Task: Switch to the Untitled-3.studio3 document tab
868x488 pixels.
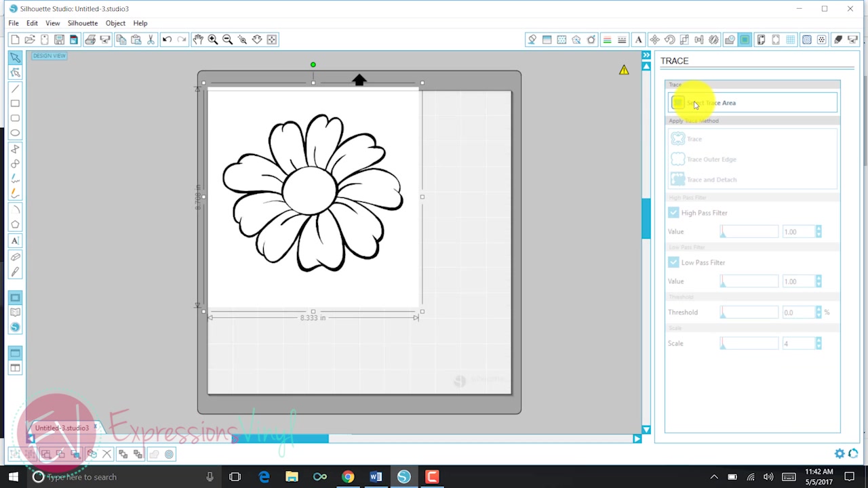Action: coord(62,428)
